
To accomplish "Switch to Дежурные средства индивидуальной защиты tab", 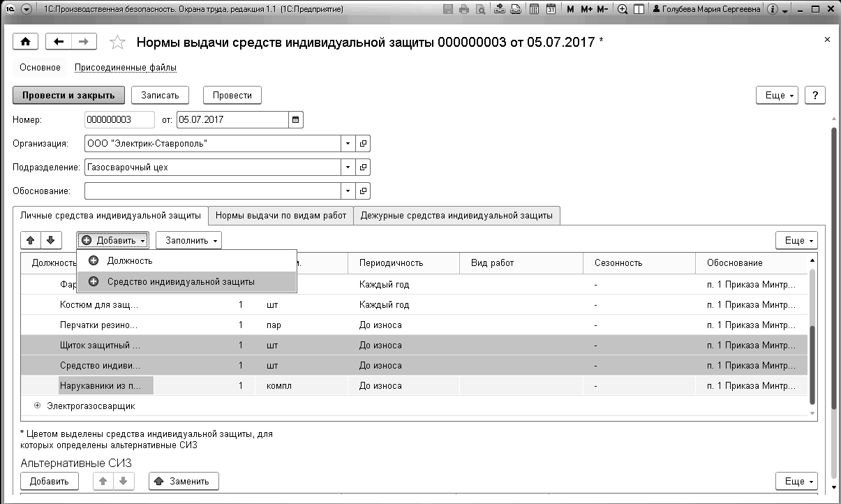I will tap(456, 215).
